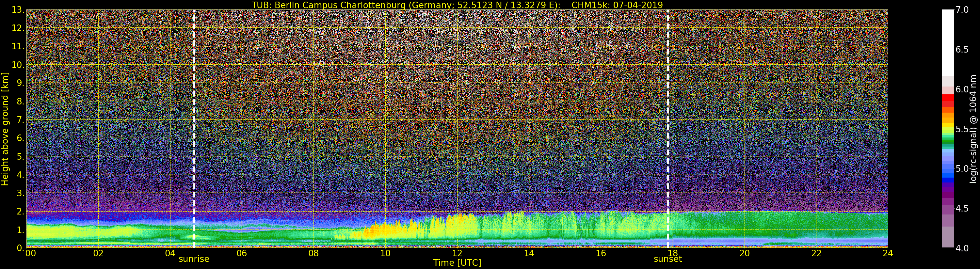The width and height of the screenshot is (980, 269).
Task: Click the white dashed sunrise marker line
Action: [194, 129]
